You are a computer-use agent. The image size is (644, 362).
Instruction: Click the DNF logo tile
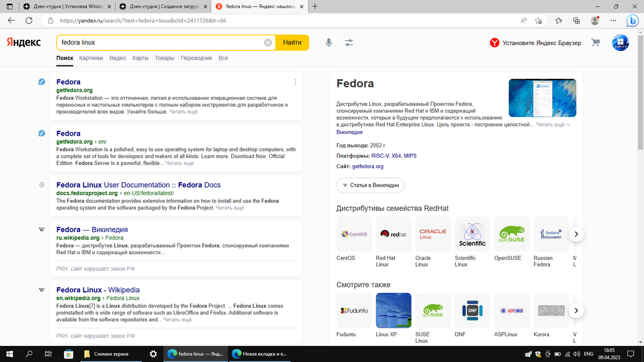(x=472, y=310)
